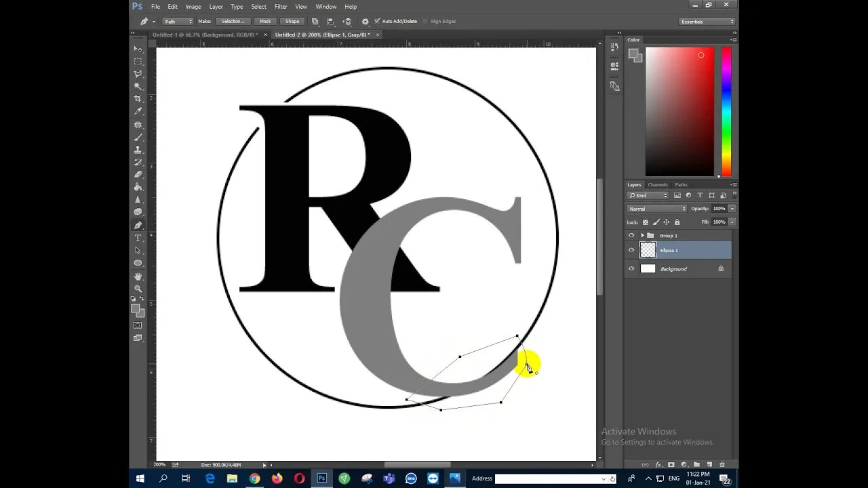Click the Selection... button
This screenshot has width=868, height=488.
click(233, 22)
